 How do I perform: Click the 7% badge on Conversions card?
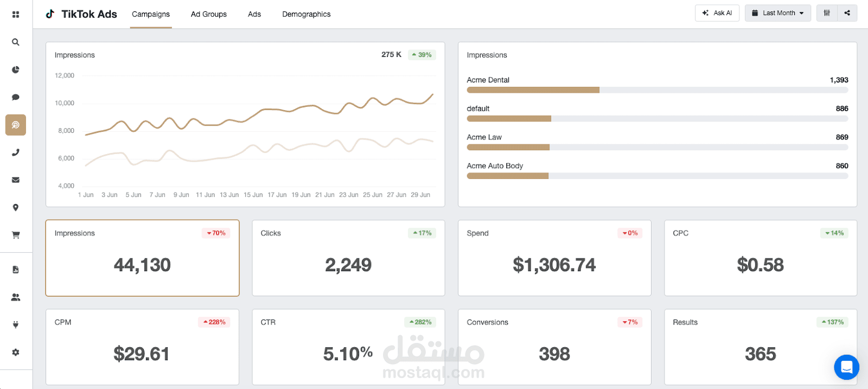coord(630,322)
